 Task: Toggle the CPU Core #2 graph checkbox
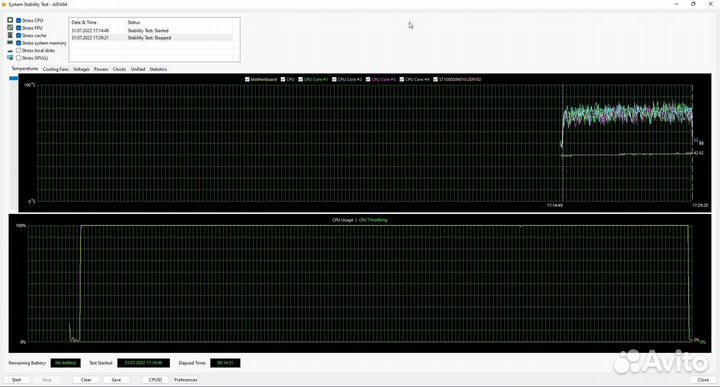tap(334, 79)
